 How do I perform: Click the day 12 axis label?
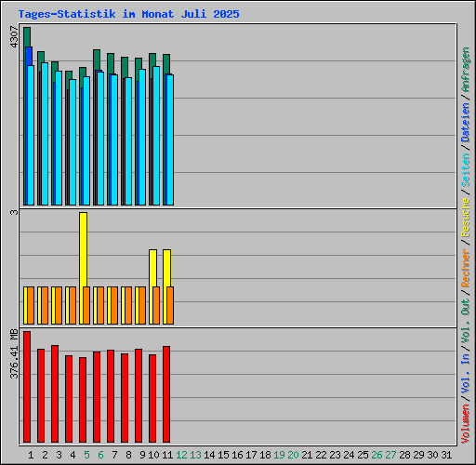coord(181,455)
